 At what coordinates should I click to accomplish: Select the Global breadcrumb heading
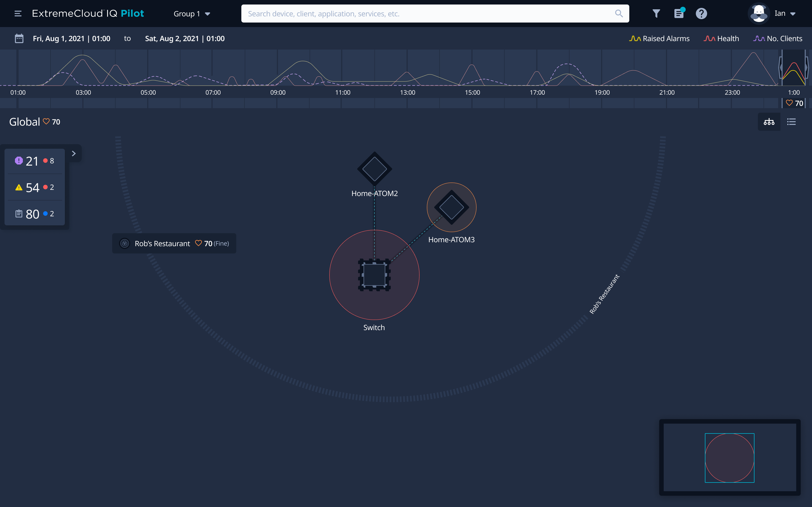click(24, 121)
